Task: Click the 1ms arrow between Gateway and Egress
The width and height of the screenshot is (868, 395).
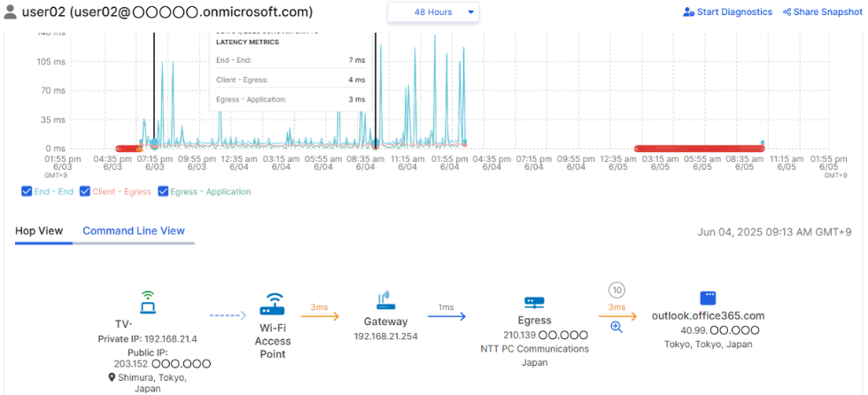Action: [446, 316]
